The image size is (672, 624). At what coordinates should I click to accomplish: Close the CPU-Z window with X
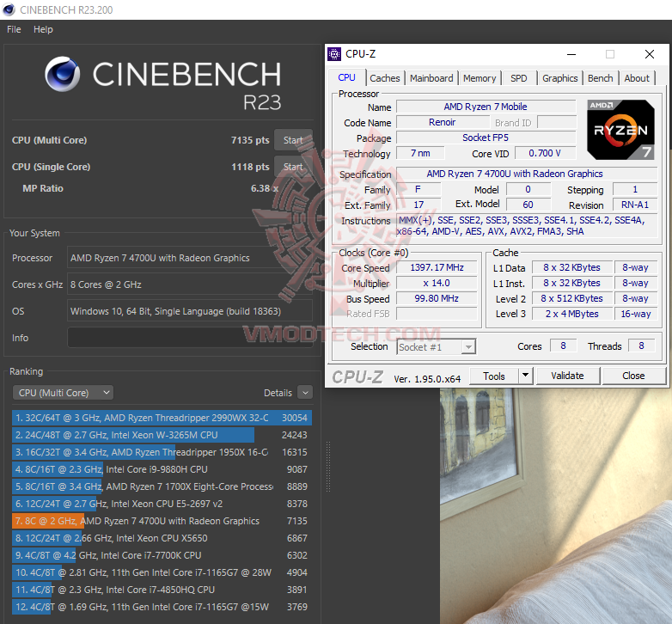point(650,54)
